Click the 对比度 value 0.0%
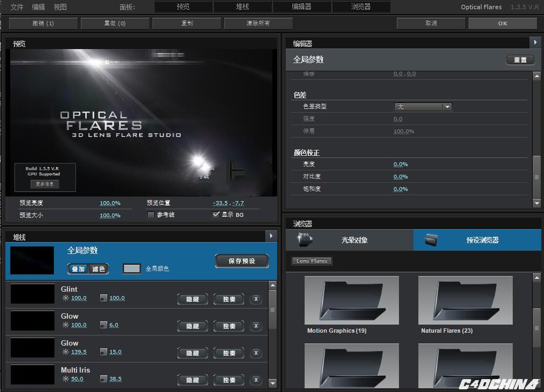 point(401,176)
